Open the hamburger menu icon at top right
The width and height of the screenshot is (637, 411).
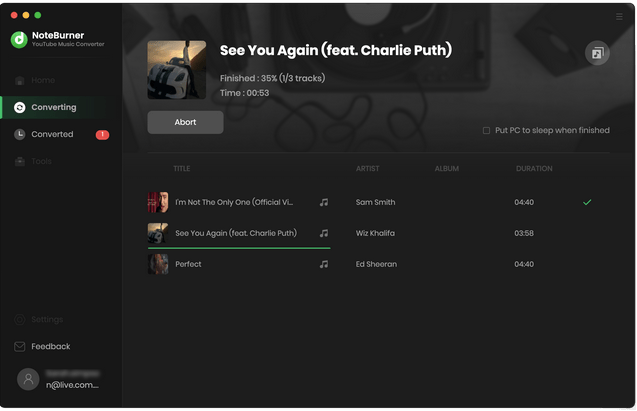(x=619, y=17)
